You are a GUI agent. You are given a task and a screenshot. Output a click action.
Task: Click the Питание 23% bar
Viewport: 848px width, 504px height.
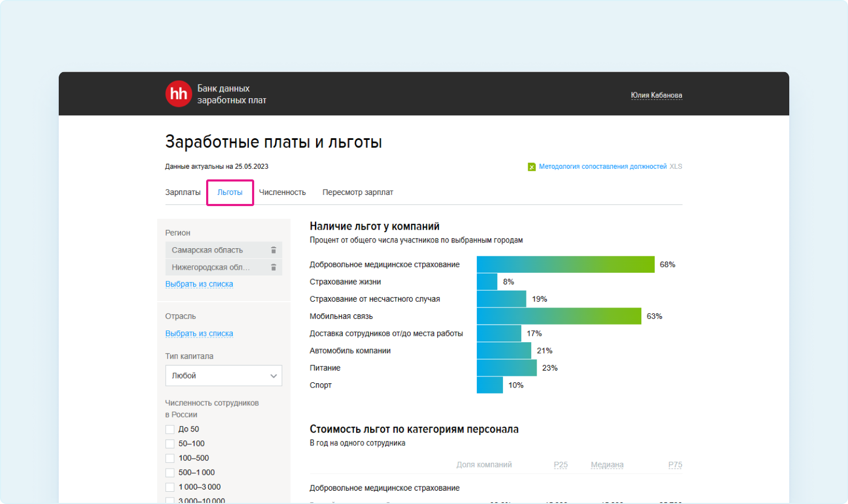[x=507, y=368]
